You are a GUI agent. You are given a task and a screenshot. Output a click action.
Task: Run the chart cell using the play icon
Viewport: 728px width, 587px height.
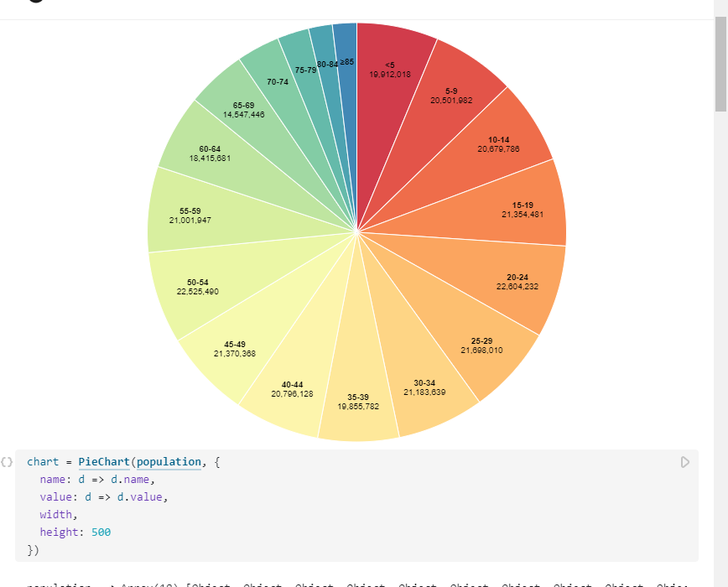pyautogui.click(x=685, y=461)
